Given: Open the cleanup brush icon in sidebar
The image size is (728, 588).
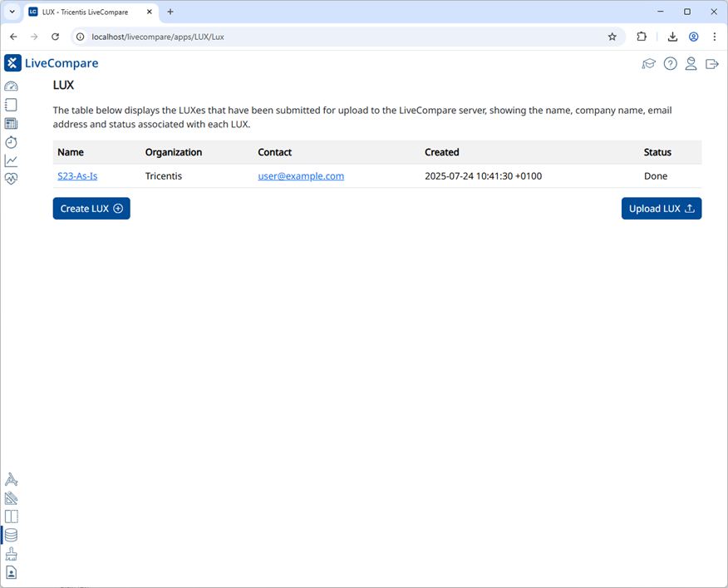Looking at the screenshot, I should point(11,554).
